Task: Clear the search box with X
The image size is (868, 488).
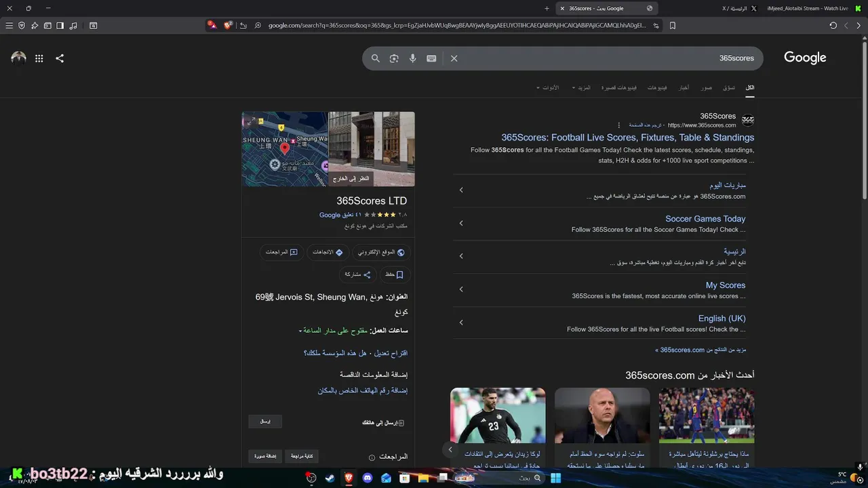Action: pos(454,58)
